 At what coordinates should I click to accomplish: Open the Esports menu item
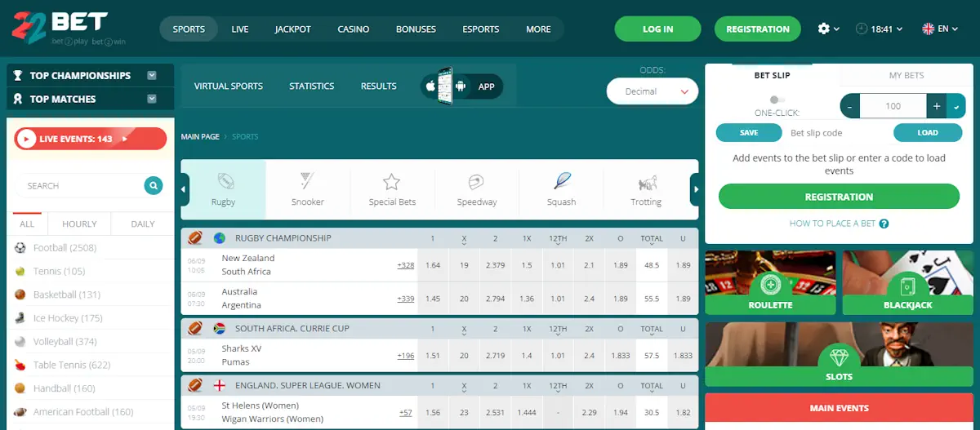(x=481, y=29)
